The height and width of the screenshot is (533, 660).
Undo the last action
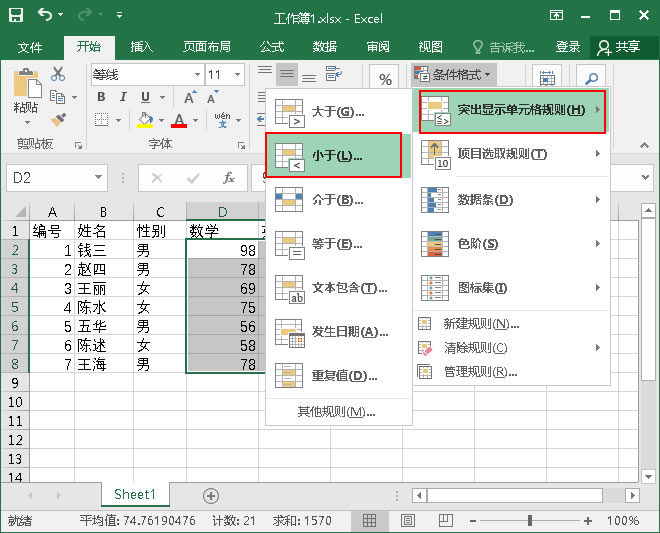45,15
